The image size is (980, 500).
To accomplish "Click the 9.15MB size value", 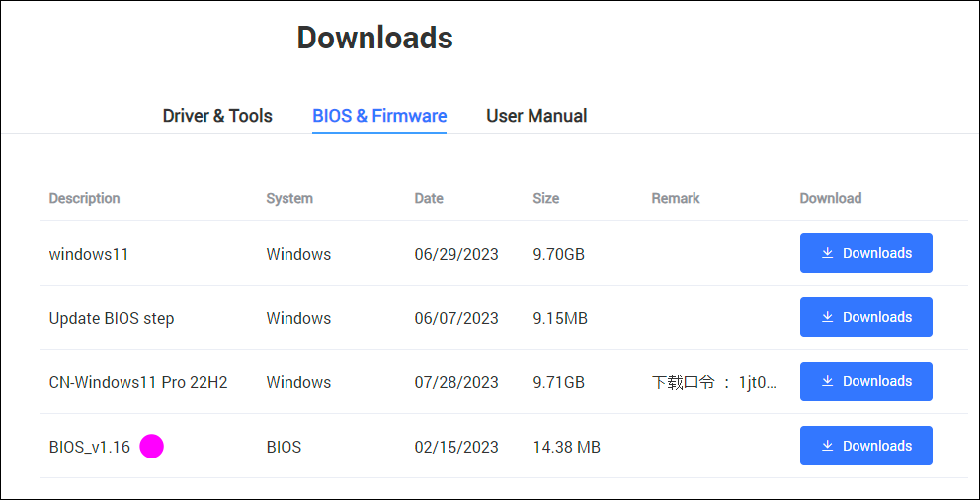I will (560, 319).
